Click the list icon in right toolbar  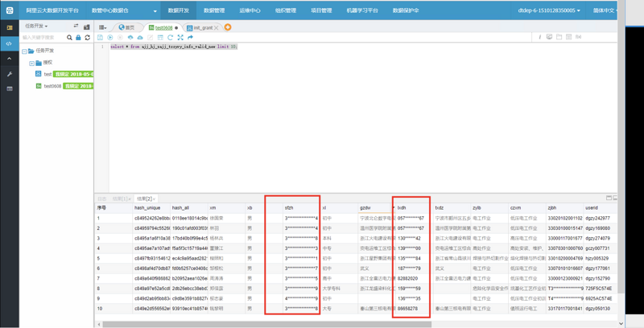(x=568, y=37)
